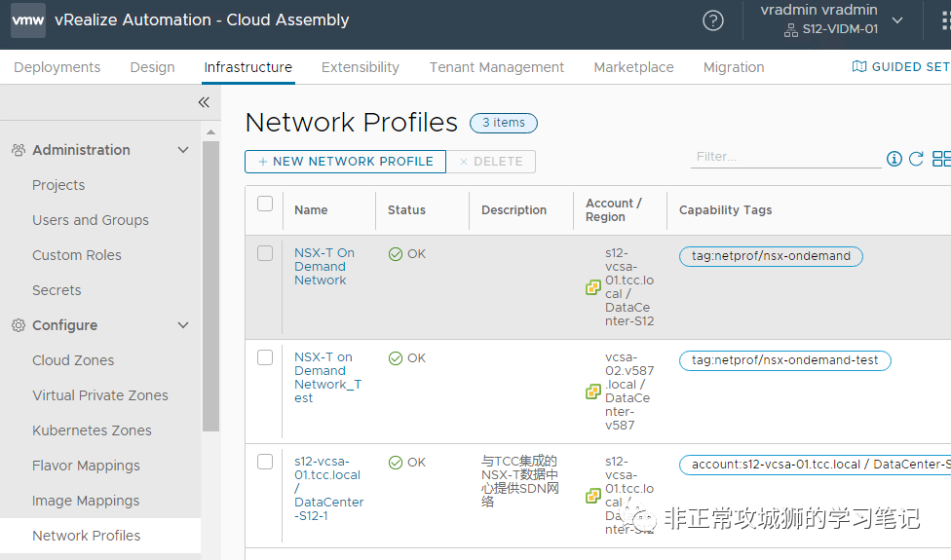This screenshot has width=951, height=560.
Task: Open the Design tab
Action: [x=152, y=67]
